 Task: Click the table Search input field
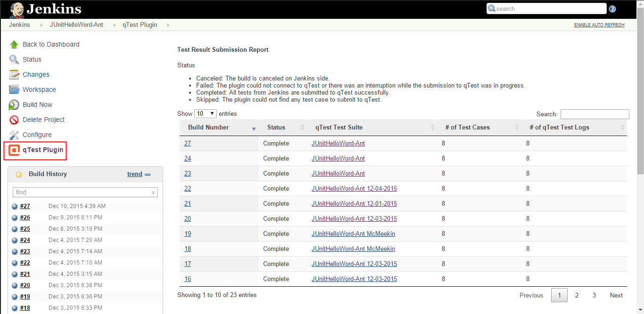(x=594, y=114)
